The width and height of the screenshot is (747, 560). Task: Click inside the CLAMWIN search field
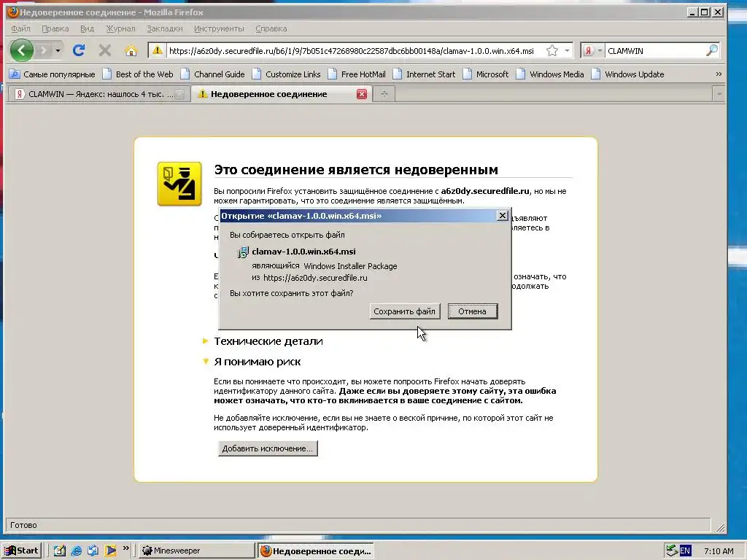[654, 50]
